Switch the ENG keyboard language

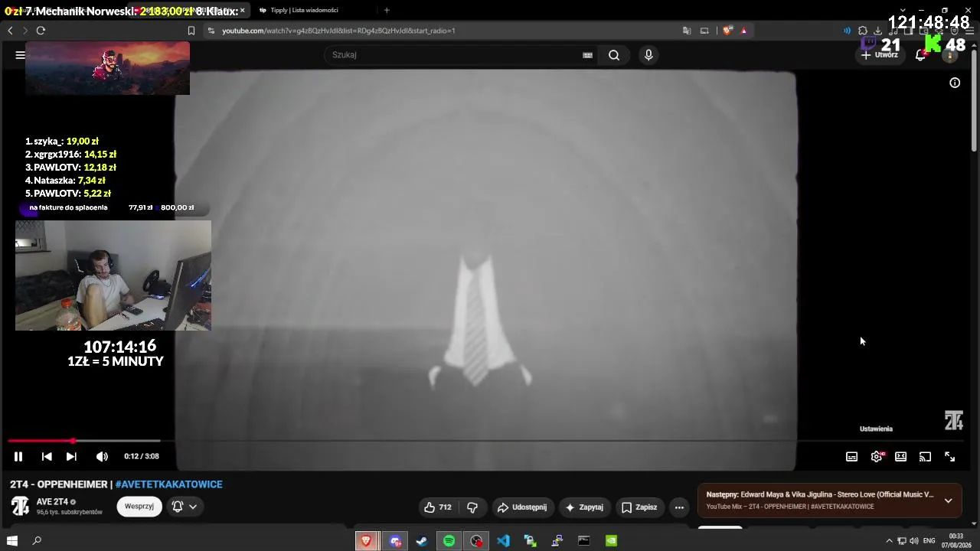coord(929,541)
